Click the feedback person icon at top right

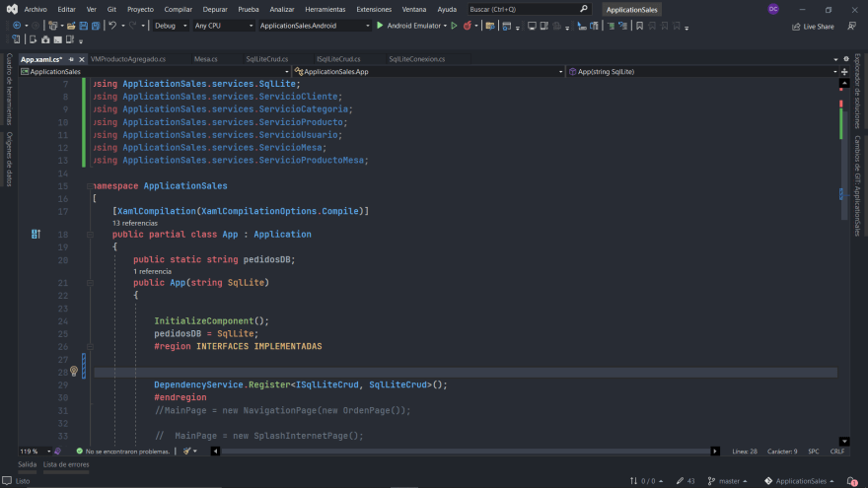[852, 26]
